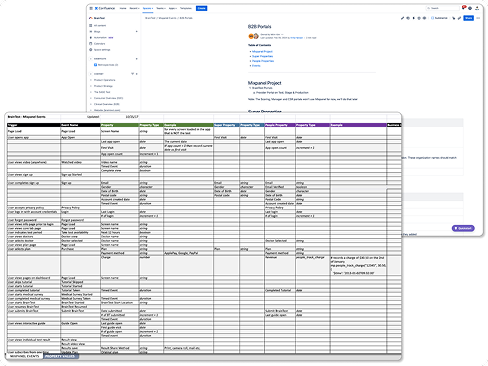Expand the Product Operations tree item
The image size is (488, 366).
point(91,80)
